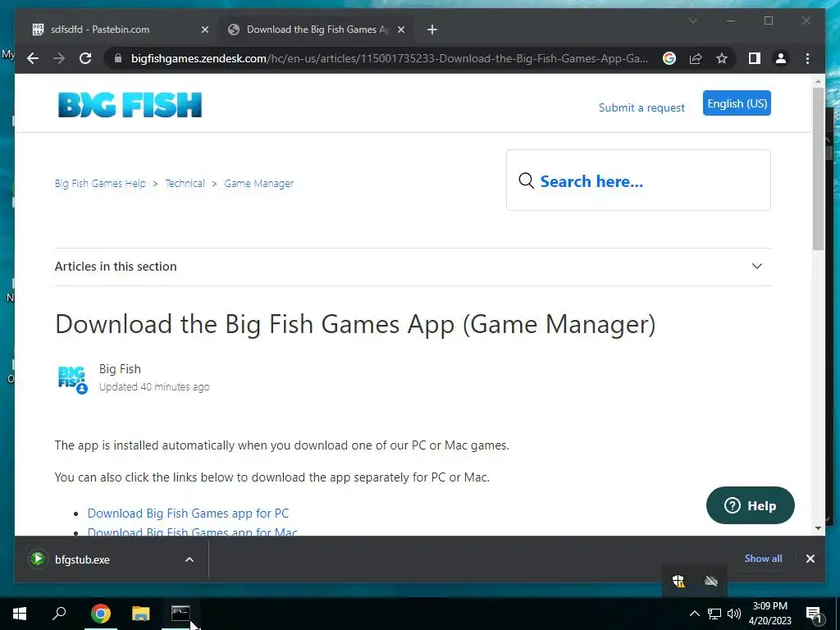This screenshot has height=630, width=840.
Task: Open the Help widget button
Action: pyautogui.click(x=750, y=505)
